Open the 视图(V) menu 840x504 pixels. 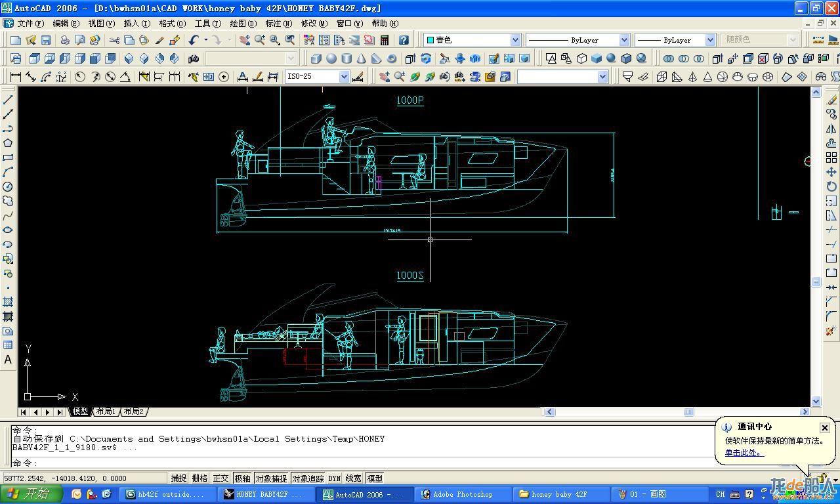tap(102, 23)
